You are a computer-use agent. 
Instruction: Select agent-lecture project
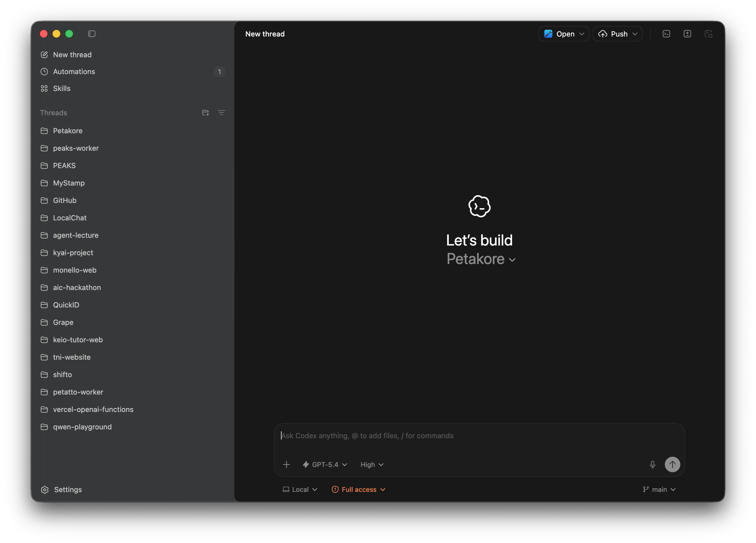click(x=133, y=235)
